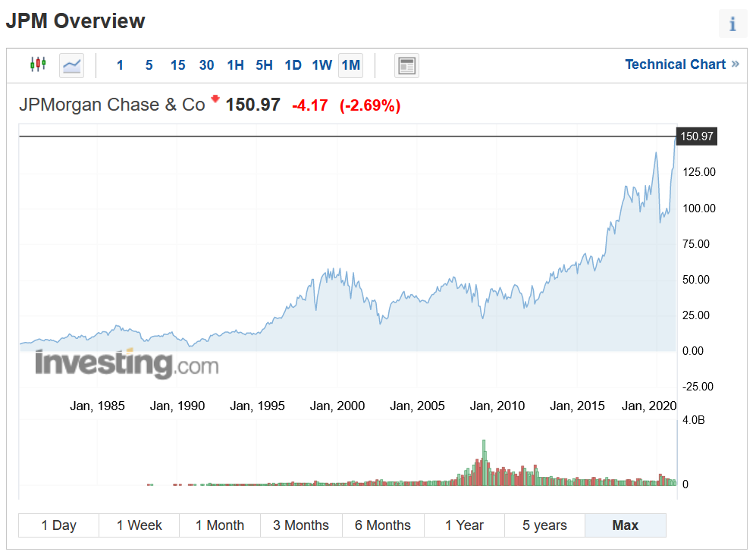The image size is (756, 558).
Task: Select the Max range tab
Action: pos(626,525)
